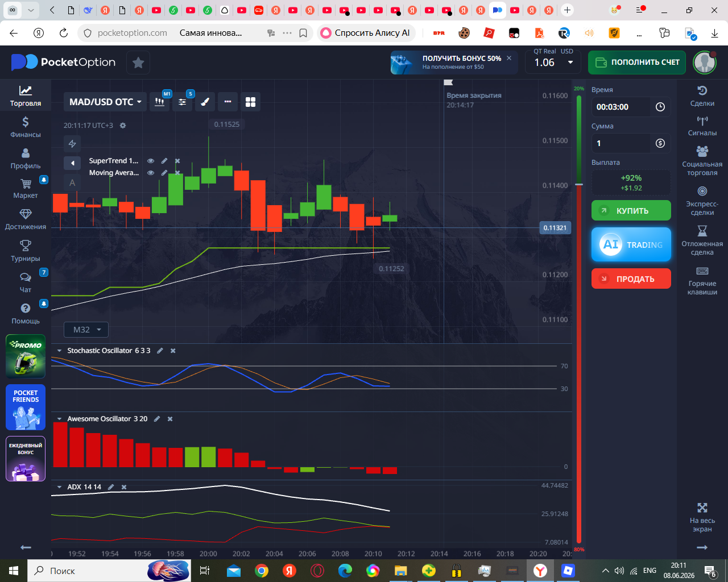Click the clock icon beside trade time
This screenshot has width=728, height=582.
pos(660,107)
